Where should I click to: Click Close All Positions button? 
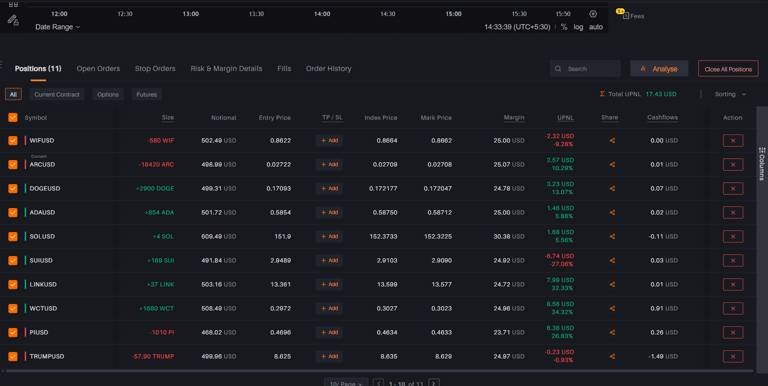tap(728, 69)
